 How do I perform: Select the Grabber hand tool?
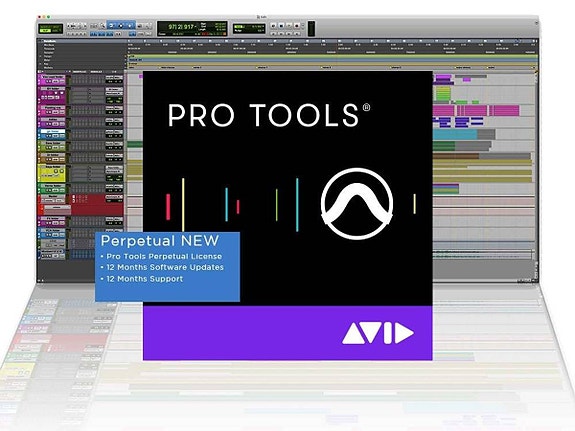tap(130, 26)
